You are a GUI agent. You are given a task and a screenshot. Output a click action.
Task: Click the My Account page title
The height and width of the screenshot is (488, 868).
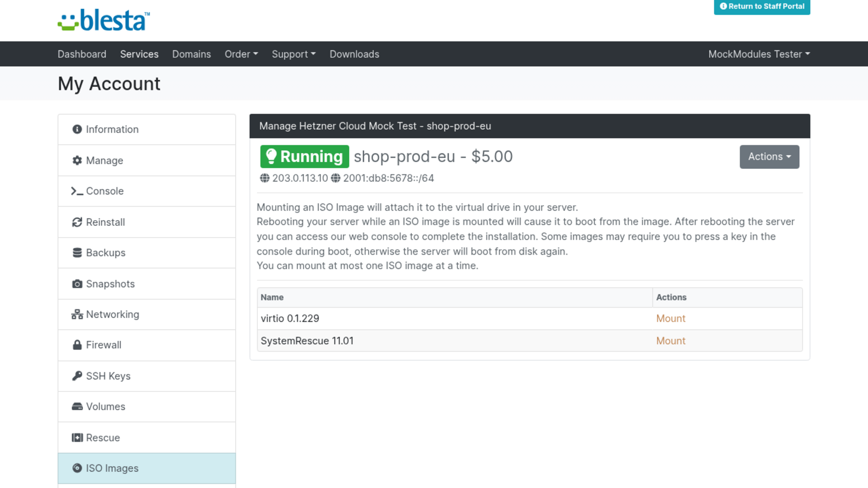[109, 84]
